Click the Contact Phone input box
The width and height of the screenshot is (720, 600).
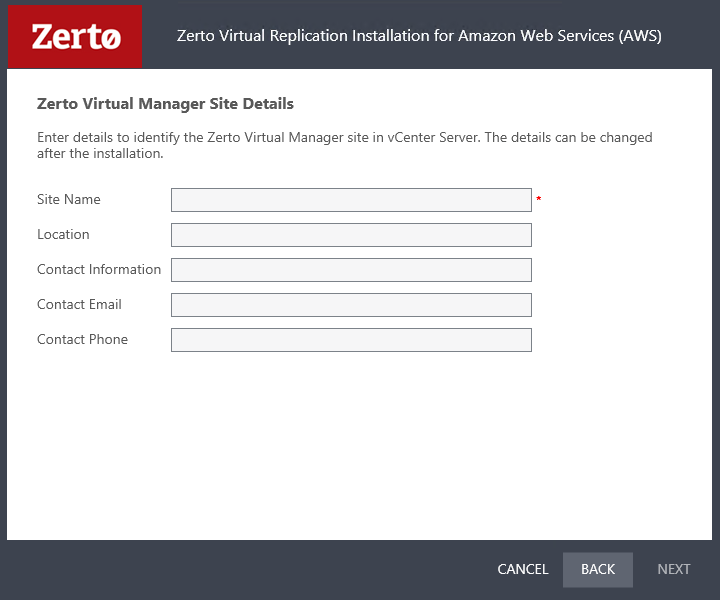[351, 340]
